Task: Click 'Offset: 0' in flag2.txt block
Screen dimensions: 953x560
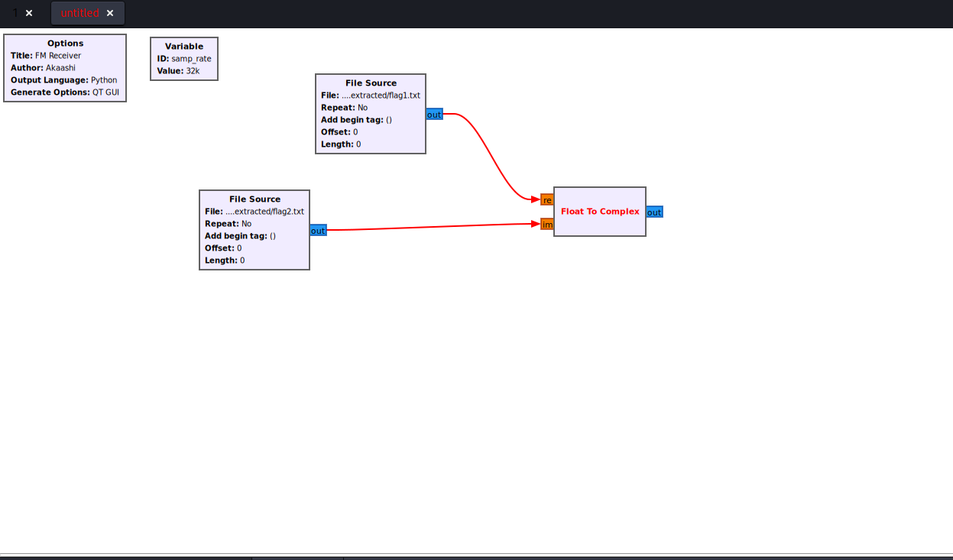Action: (223, 248)
